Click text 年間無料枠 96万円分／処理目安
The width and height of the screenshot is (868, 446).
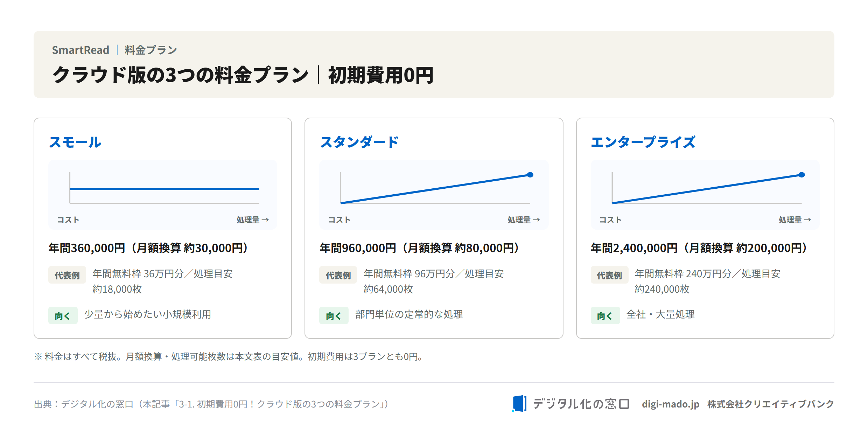coord(434,274)
